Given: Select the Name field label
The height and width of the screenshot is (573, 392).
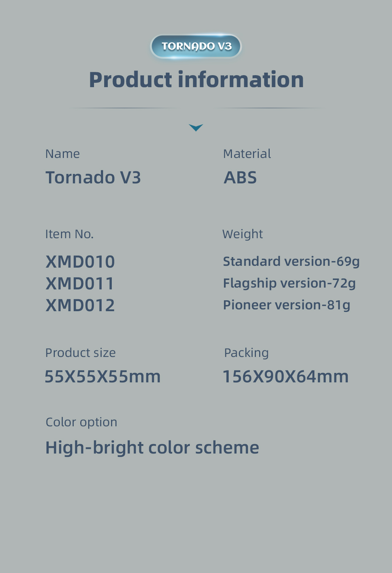Looking at the screenshot, I should click(x=62, y=154).
